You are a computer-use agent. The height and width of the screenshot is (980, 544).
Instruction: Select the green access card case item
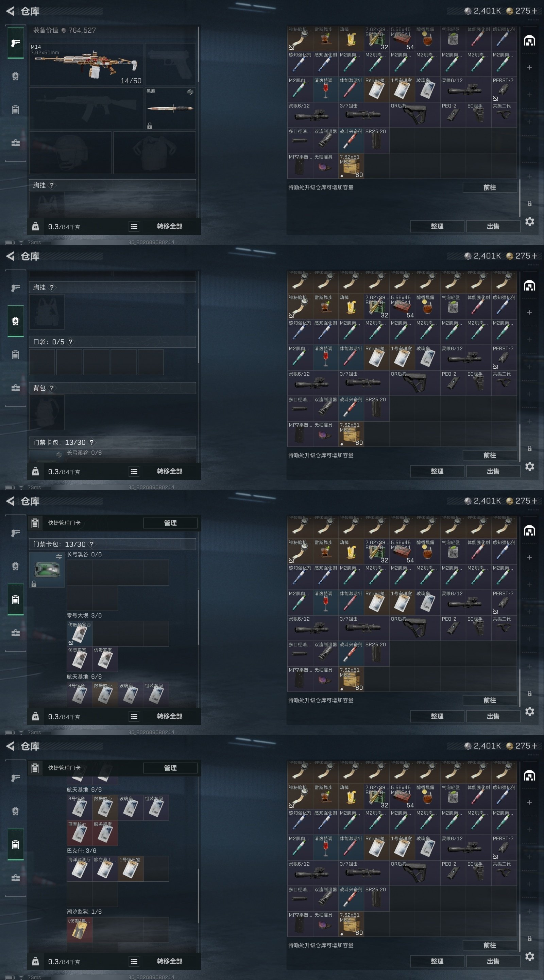tap(47, 570)
